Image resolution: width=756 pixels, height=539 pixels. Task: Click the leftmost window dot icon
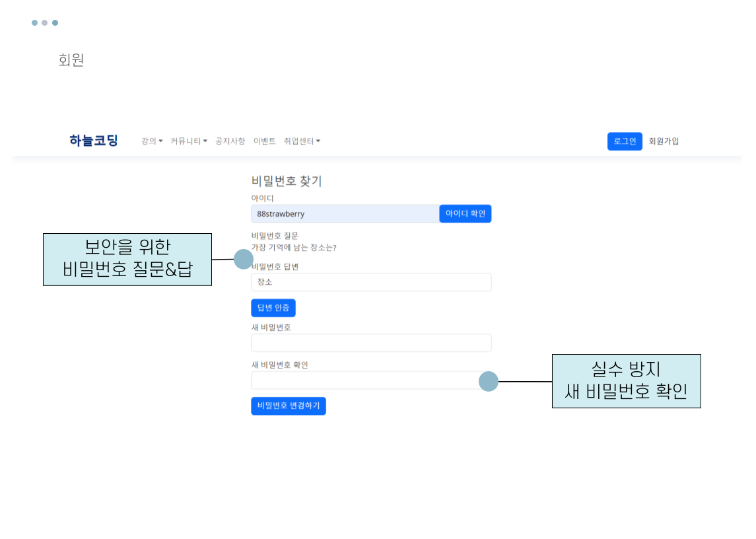(34, 22)
